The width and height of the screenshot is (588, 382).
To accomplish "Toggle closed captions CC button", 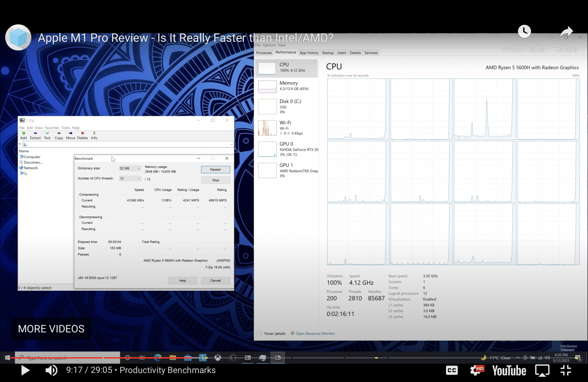I will pyautogui.click(x=452, y=370).
